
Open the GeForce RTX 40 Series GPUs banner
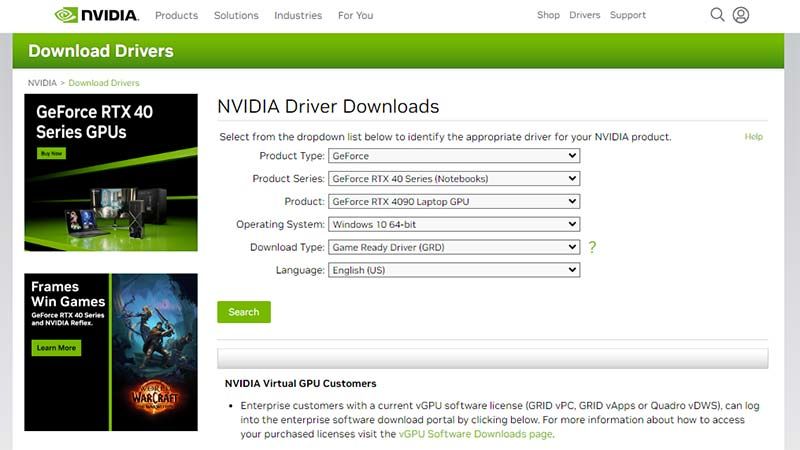point(111,172)
